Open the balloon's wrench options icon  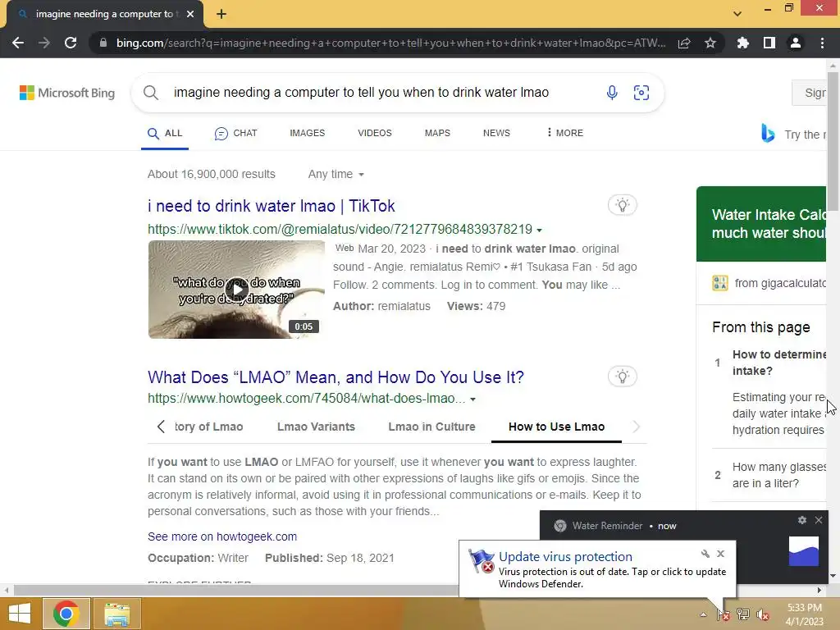[705, 554]
